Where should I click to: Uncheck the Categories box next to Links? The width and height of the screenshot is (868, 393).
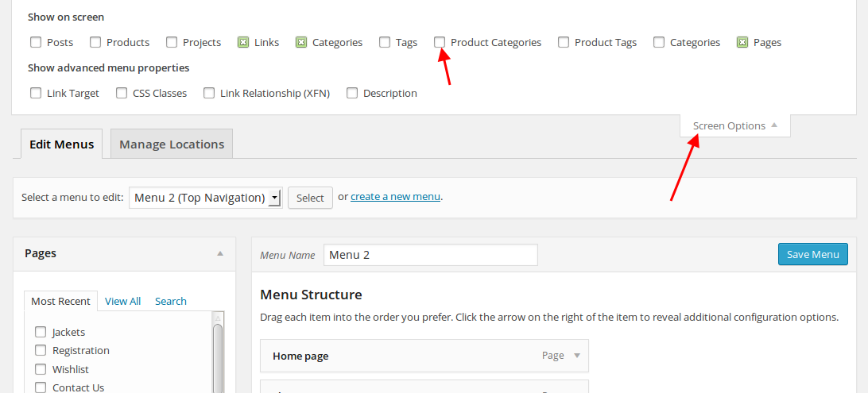(301, 42)
